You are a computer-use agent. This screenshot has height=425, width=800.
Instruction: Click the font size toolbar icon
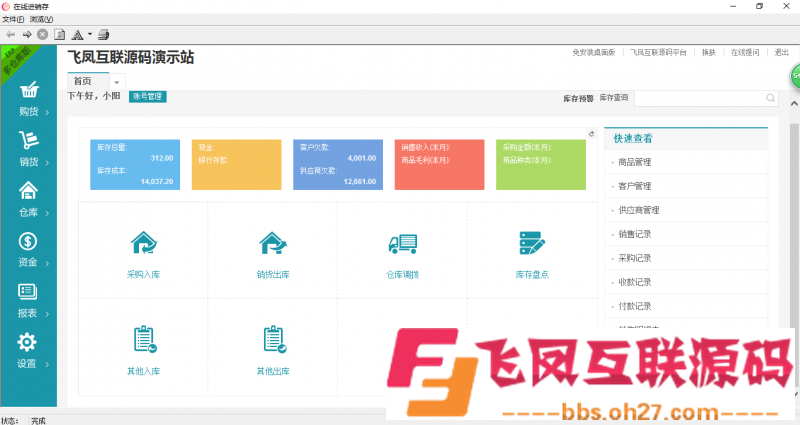(78, 35)
